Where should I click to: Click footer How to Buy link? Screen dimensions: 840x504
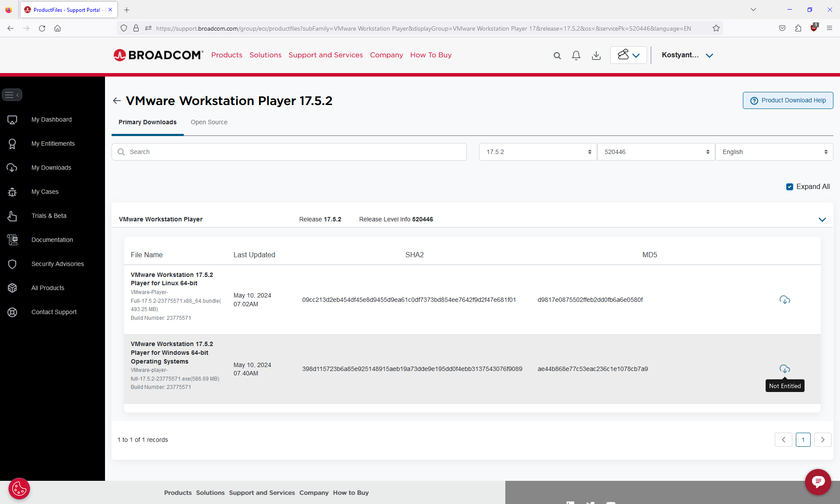[x=351, y=493]
